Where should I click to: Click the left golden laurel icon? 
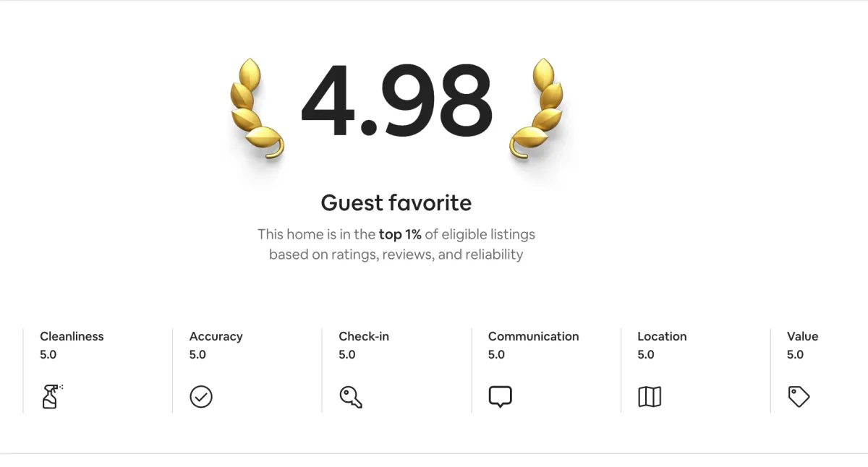point(257,108)
